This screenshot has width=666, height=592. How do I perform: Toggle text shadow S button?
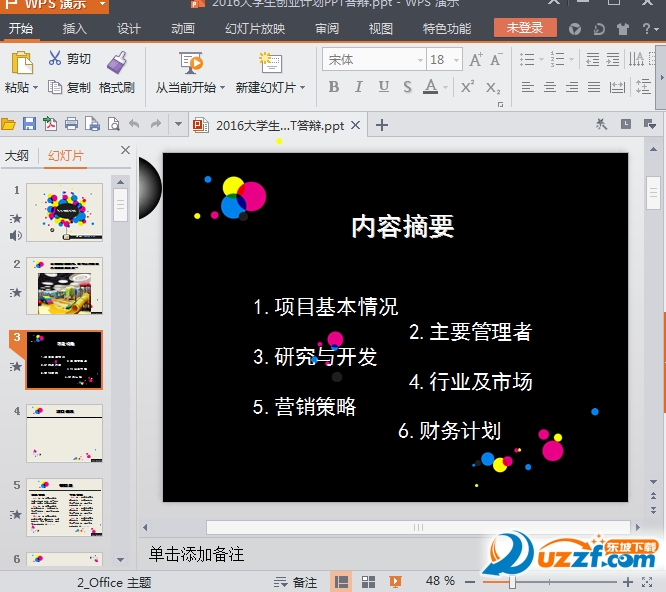[407, 87]
